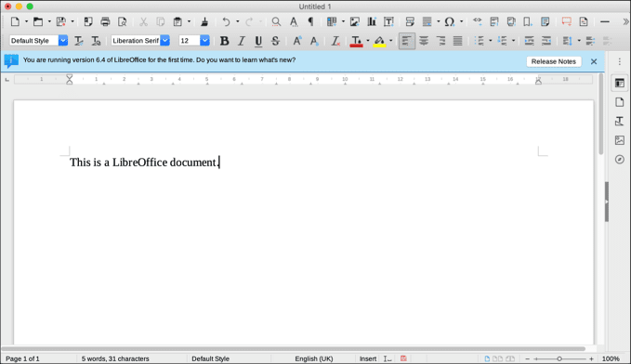Viewport: 631px width, 364px height.
Task: Toggle Strikethrough formatting
Action: 275,41
